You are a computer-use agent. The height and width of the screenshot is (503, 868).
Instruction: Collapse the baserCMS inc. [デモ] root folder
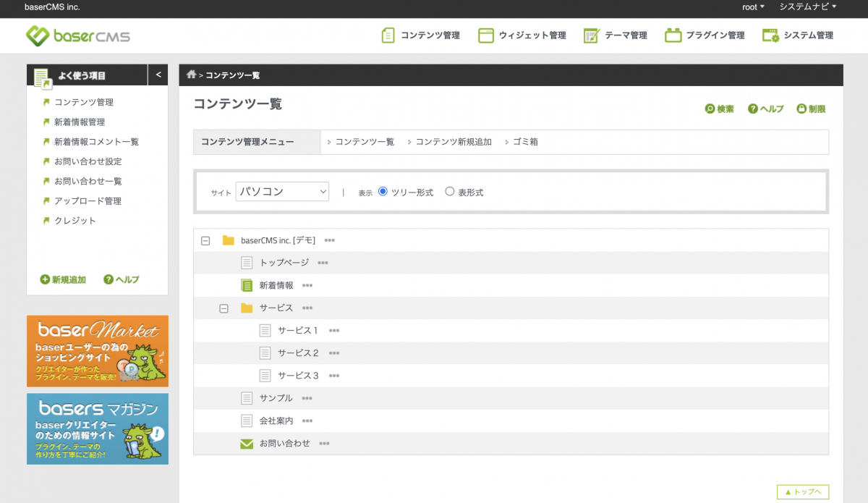205,240
